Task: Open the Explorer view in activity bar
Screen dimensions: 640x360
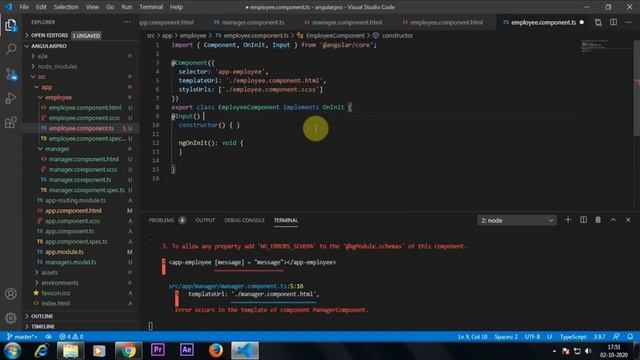Action: [x=11, y=25]
